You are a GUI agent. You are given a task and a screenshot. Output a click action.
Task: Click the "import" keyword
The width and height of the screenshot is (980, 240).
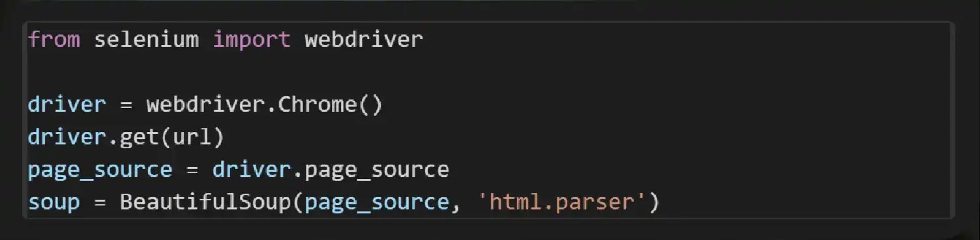[251, 39]
